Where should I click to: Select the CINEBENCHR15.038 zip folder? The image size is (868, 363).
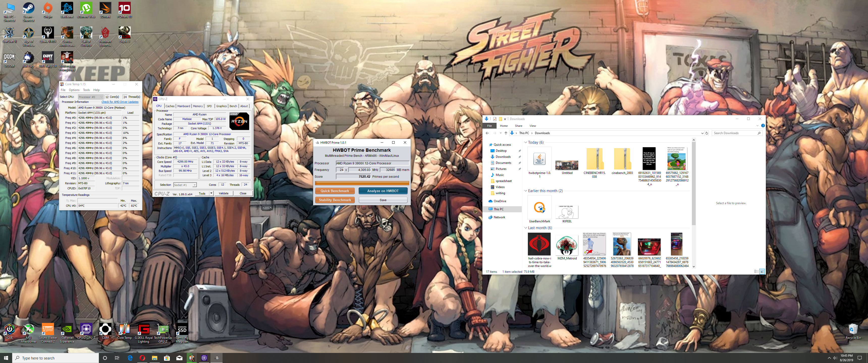(x=594, y=163)
